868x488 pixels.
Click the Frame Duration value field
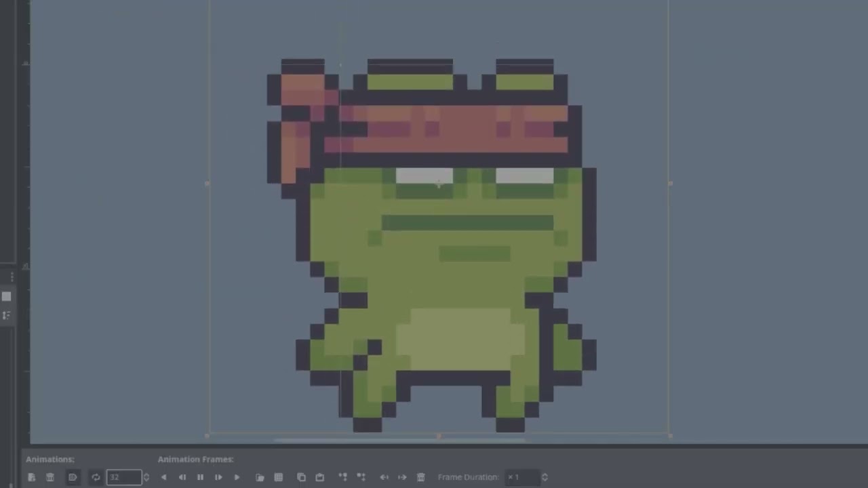522,477
